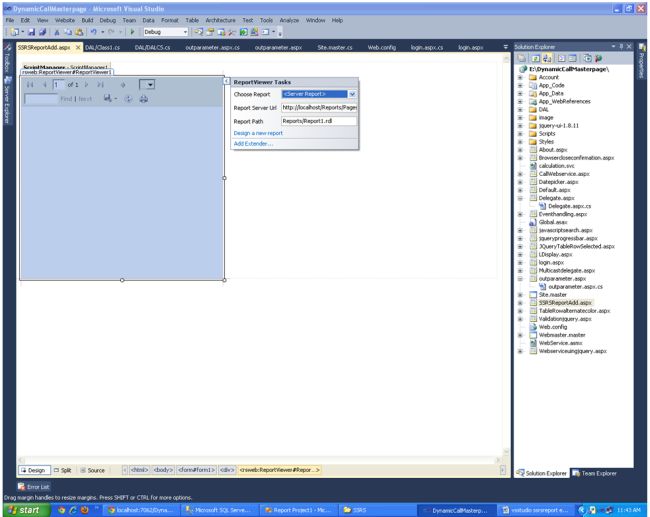The width and height of the screenshot is (650, 517).
Task: Click the ReportViewer find text box
Action: pyautogui.click(x=41, y=99)
